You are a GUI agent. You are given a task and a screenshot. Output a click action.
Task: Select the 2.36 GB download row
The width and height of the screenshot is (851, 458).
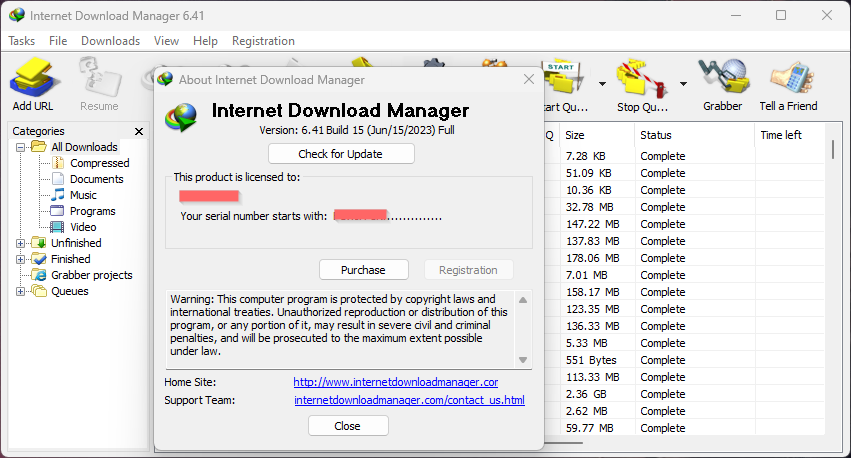click(684, 394)
